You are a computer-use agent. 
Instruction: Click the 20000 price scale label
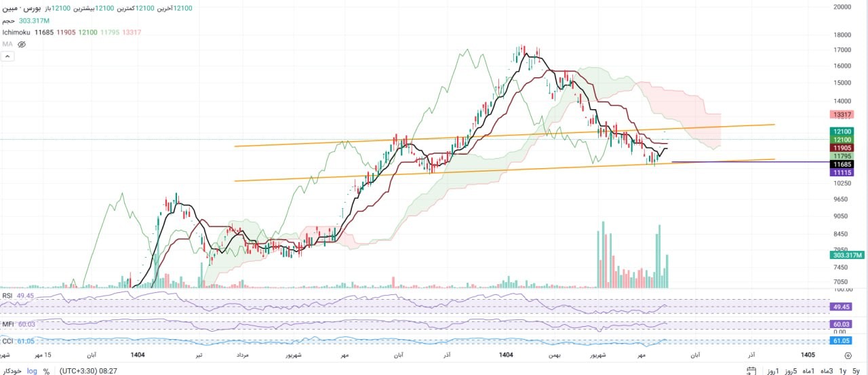[x=842, y=7]
